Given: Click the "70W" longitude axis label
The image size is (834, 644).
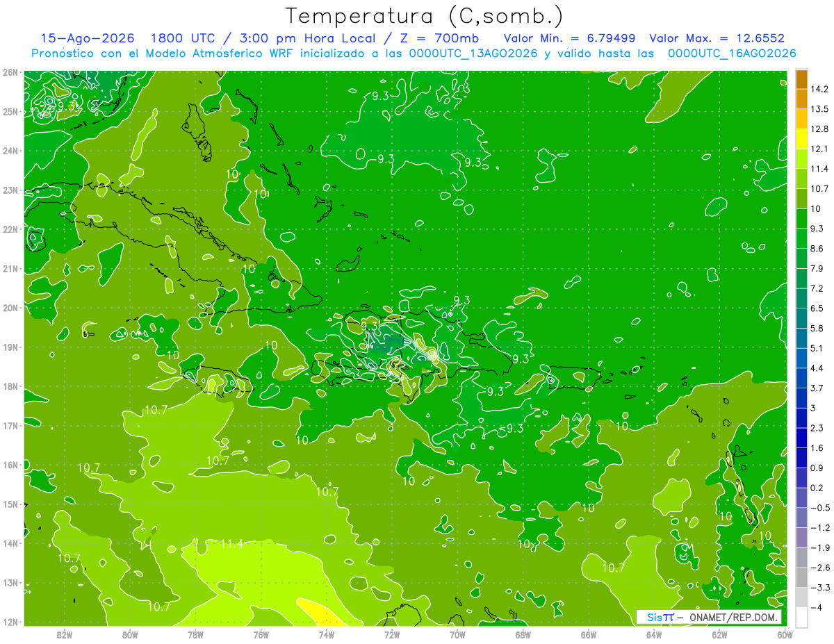Looking at the screenshot, I should [x=457, y=634].
